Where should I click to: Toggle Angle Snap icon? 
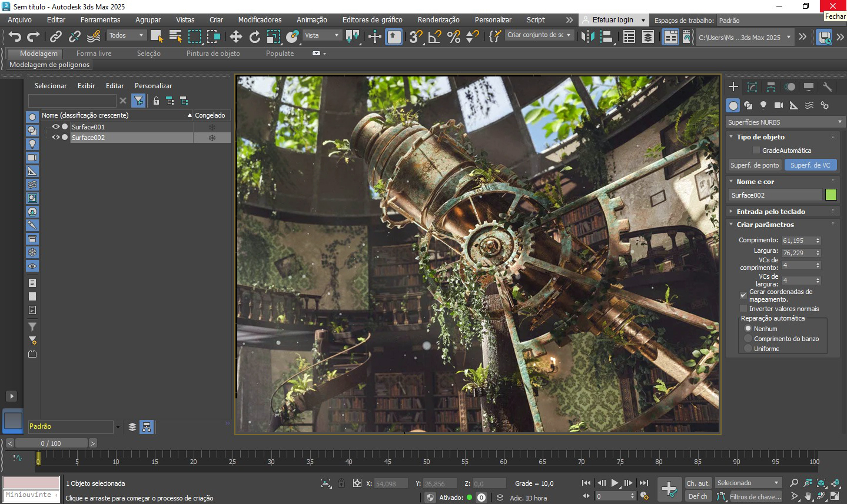[434, 36]
